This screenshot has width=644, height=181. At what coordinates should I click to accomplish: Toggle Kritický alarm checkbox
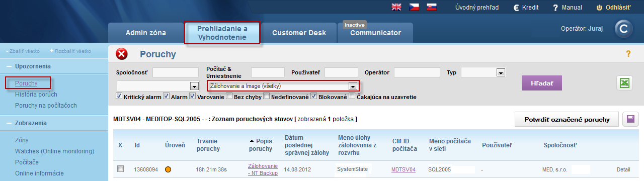119,96
